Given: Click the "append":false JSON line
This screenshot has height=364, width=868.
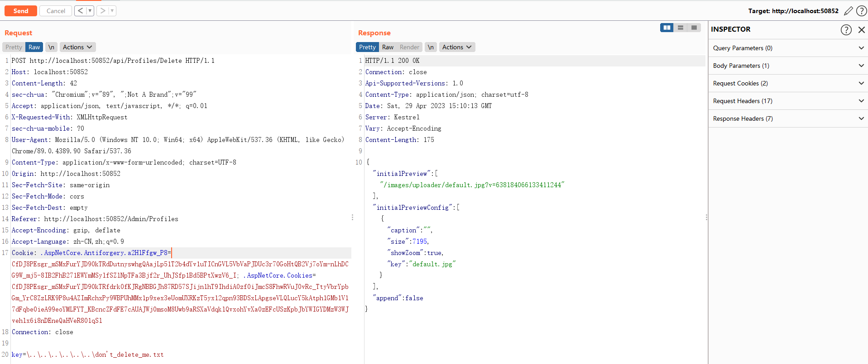Looking at the screenshot, I should click(398, 298).
